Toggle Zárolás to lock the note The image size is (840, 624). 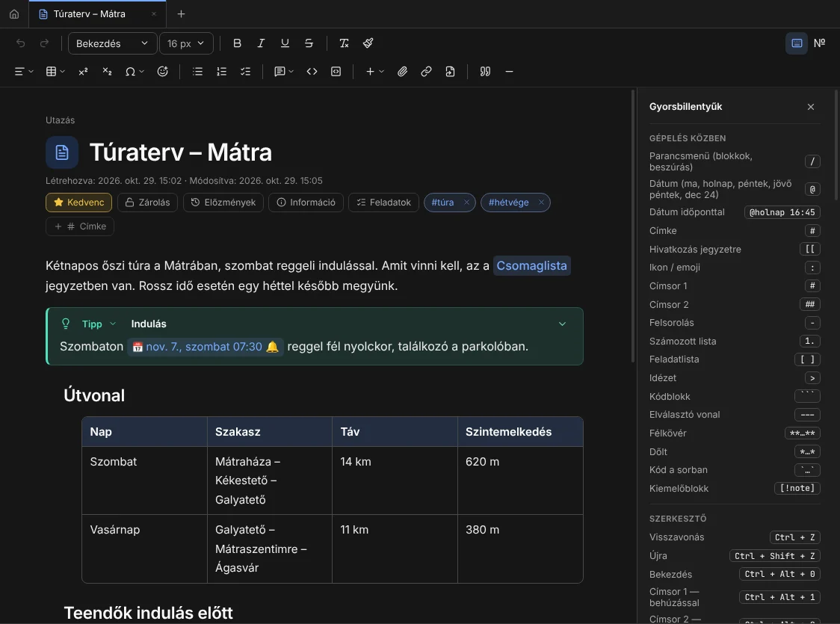pos(147,203)
